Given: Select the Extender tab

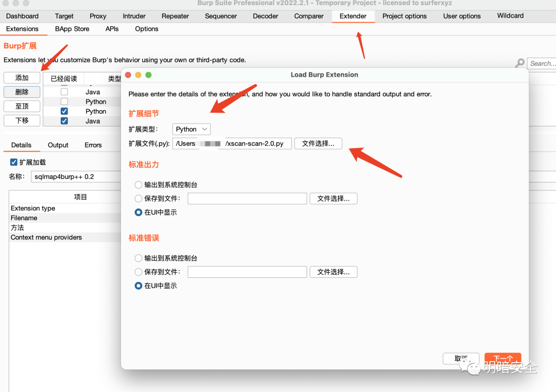Looking at the screenshot, I should pyautogui.click(x=353, y=16).
